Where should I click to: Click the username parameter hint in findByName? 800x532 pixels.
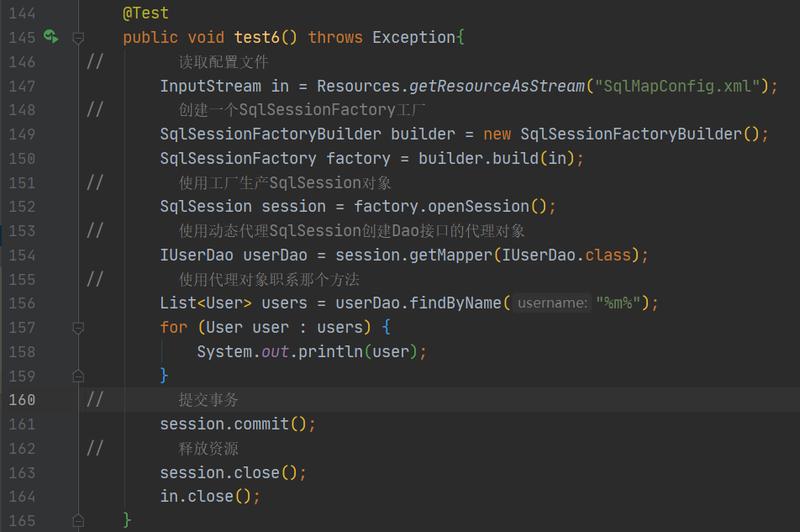tap(552, 303)
